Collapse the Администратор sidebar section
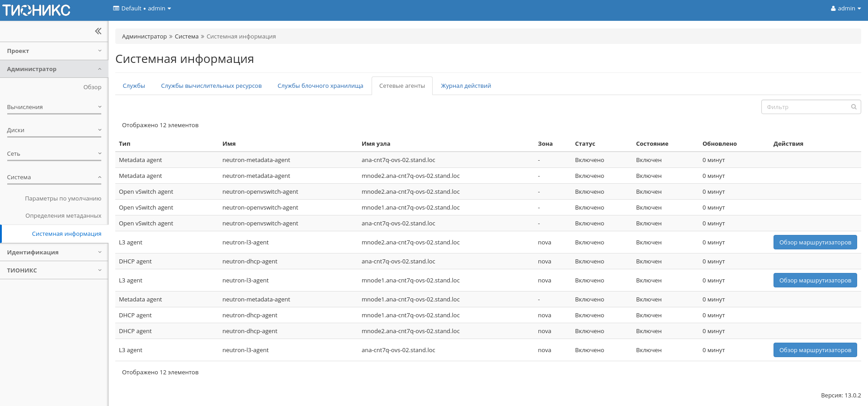Image resolution: width=868 pixels, height=406 pixels. (x=54, y=69)
